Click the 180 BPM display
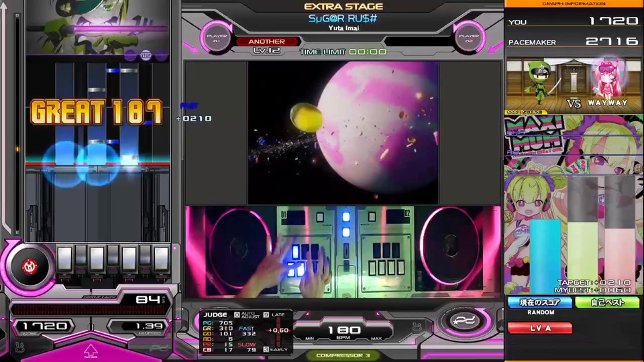Viewport: 644px width, 362px height. (x=343, y=330)
